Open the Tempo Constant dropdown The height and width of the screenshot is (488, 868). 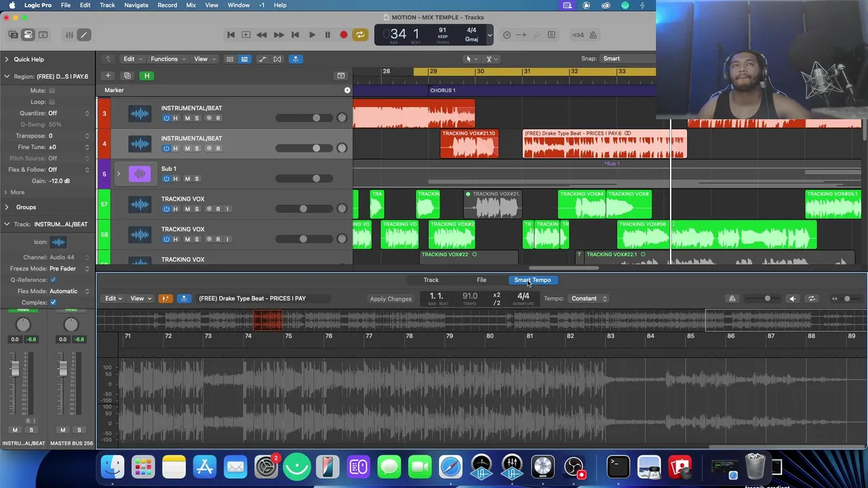(x=588, y=298)
